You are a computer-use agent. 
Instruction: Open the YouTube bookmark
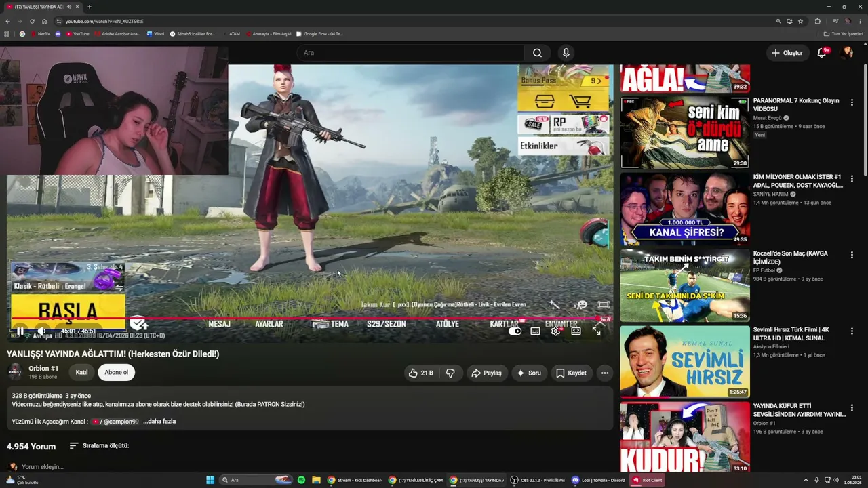point(77,33)
